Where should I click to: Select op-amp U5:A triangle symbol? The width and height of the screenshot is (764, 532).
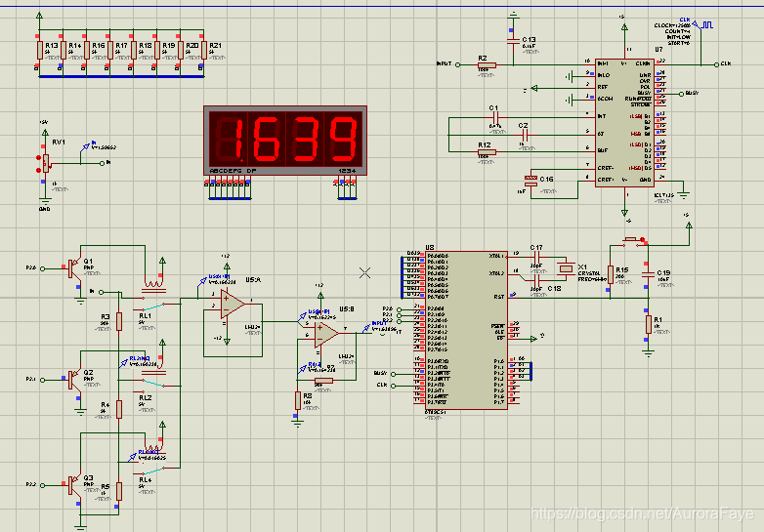tap(232, 304)
